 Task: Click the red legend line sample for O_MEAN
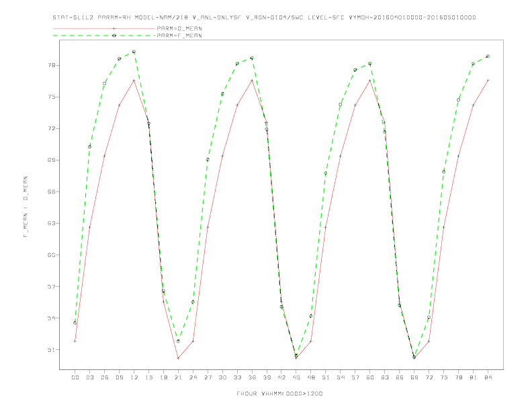pyautogui.click(x=104, y=28)
